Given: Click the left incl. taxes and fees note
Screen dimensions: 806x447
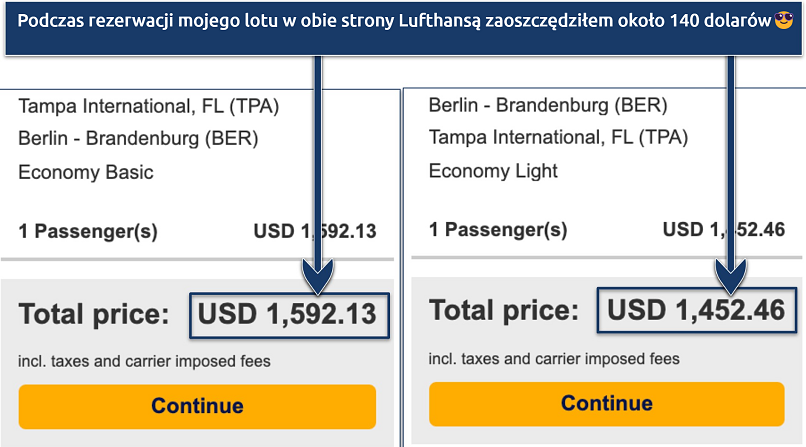Looking at the screenshot, I should pos(144,361).
